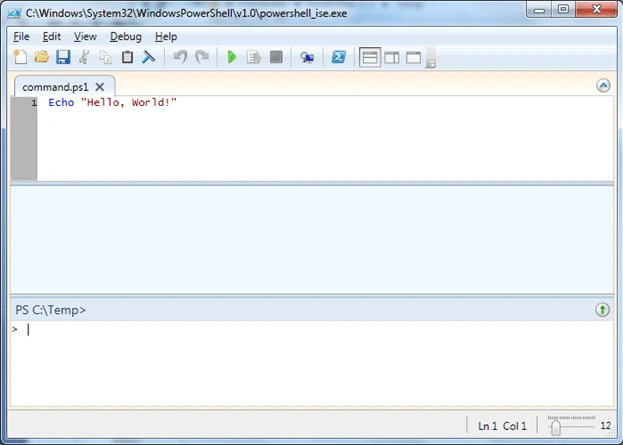The image size is (623, 445).
Task: Click the zoom value 12 in the status bar
Action: click(x=606, y=426)
